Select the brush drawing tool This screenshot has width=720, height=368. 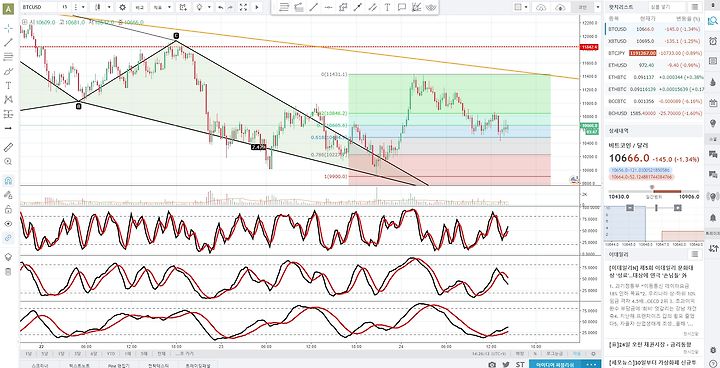pyautogui.click(x=8, y=71)
